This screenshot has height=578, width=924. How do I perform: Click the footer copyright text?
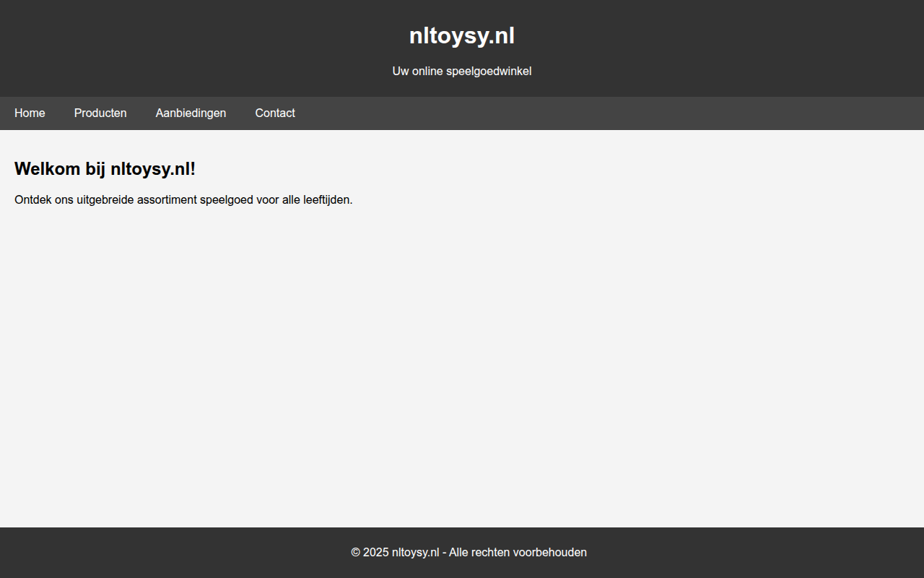coord(468,553)
